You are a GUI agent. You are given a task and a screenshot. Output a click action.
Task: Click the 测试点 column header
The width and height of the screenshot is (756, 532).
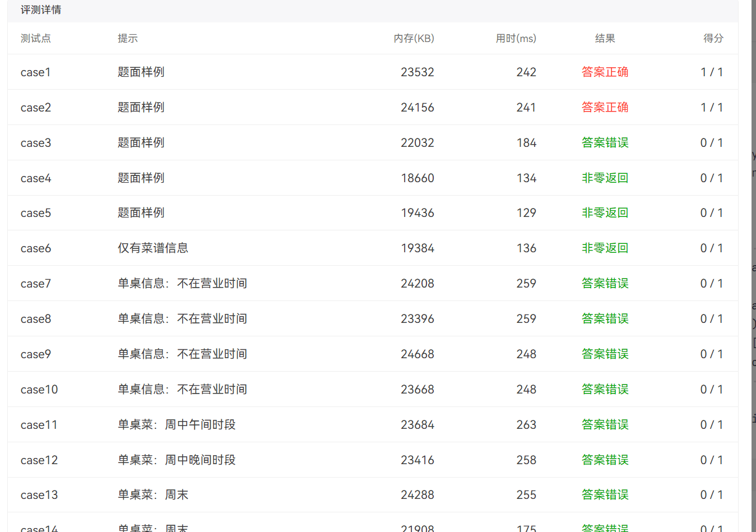click(x=35, y=38)
